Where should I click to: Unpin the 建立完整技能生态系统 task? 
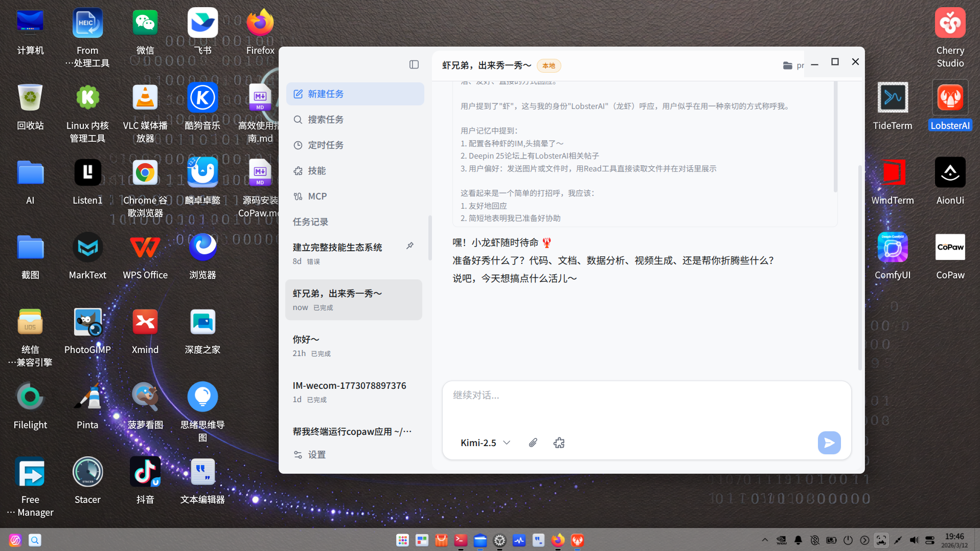[x=409, y=246]
